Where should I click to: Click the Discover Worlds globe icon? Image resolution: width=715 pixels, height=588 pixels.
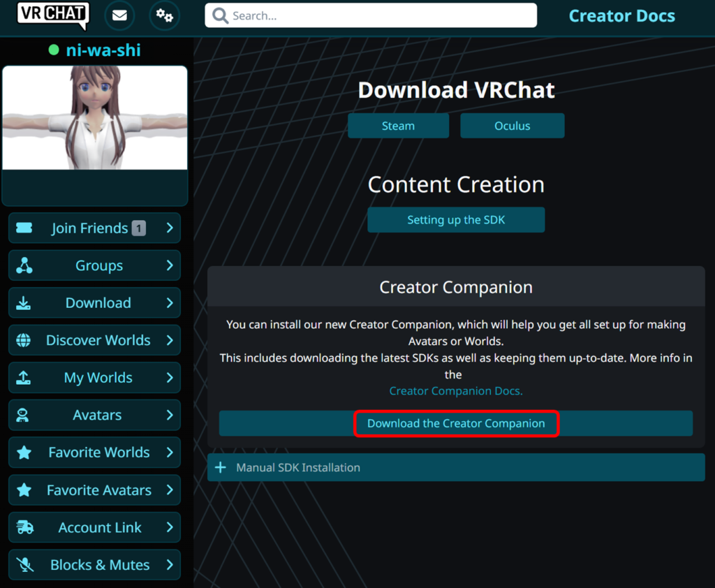[24, 341]
